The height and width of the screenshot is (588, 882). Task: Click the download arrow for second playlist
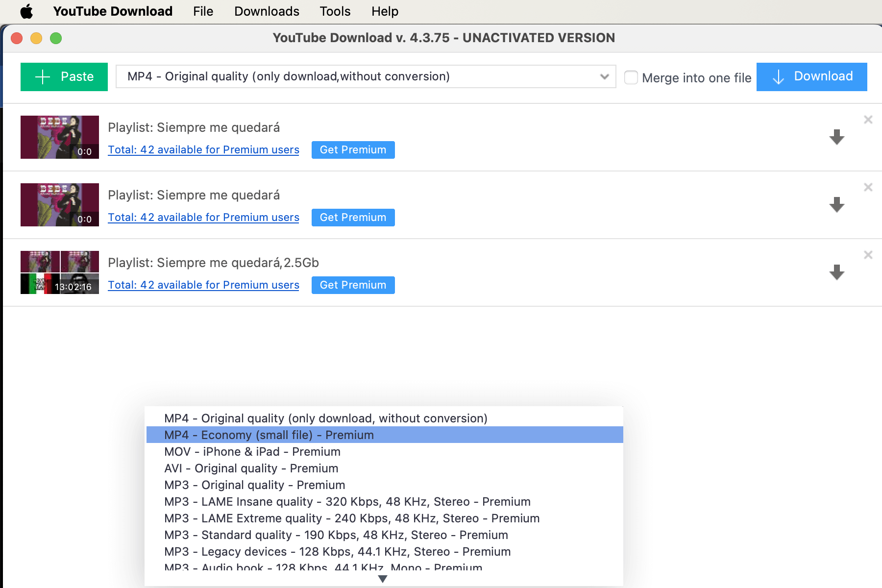pos(836,205)
